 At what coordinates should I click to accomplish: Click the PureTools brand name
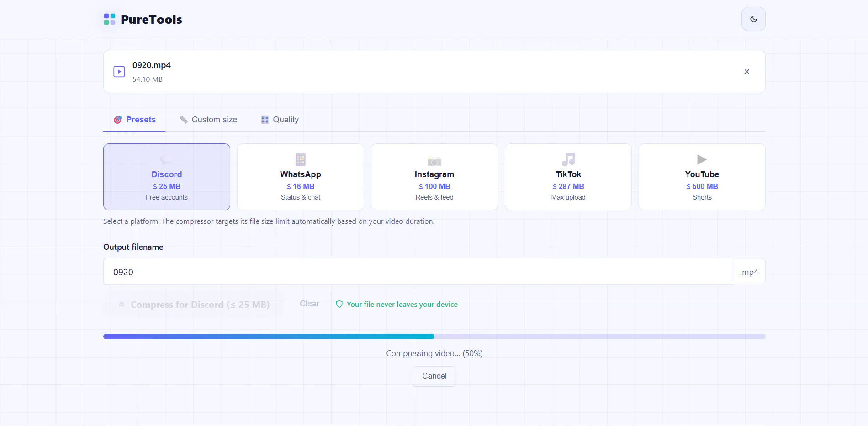click(x=151, y=20)
